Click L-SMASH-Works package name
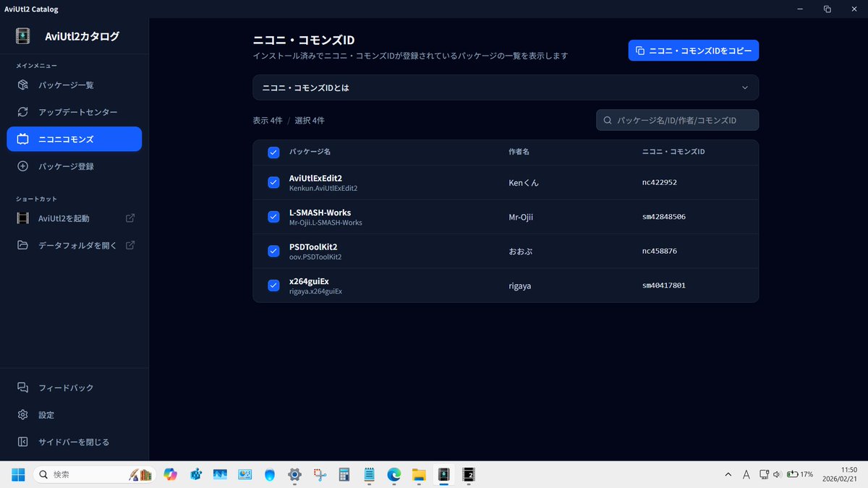 [x=320, y=213]
